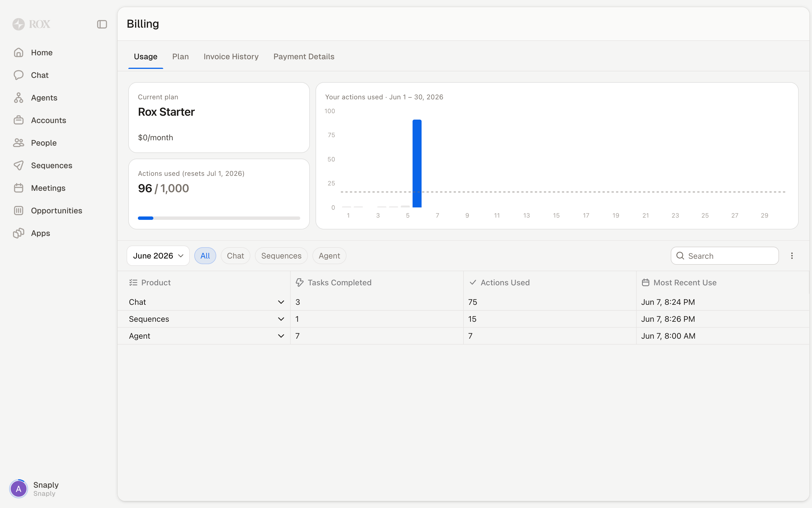Select the All filter chip
Viewport: 812px width, 508px height.
click(205, 256)
